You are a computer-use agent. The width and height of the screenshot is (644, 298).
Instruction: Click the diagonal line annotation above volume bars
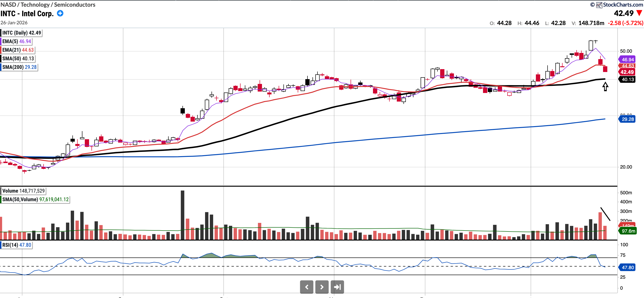click(605, 214)
